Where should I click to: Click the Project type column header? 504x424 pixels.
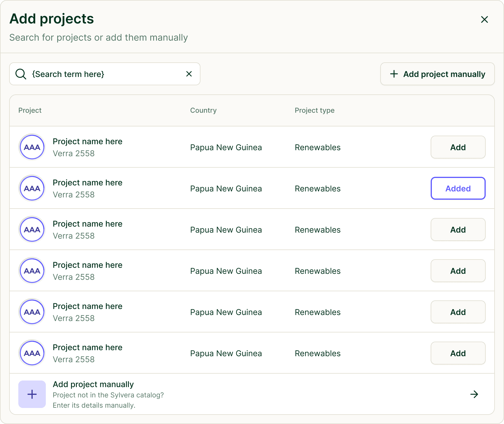[x=314, y=110]
